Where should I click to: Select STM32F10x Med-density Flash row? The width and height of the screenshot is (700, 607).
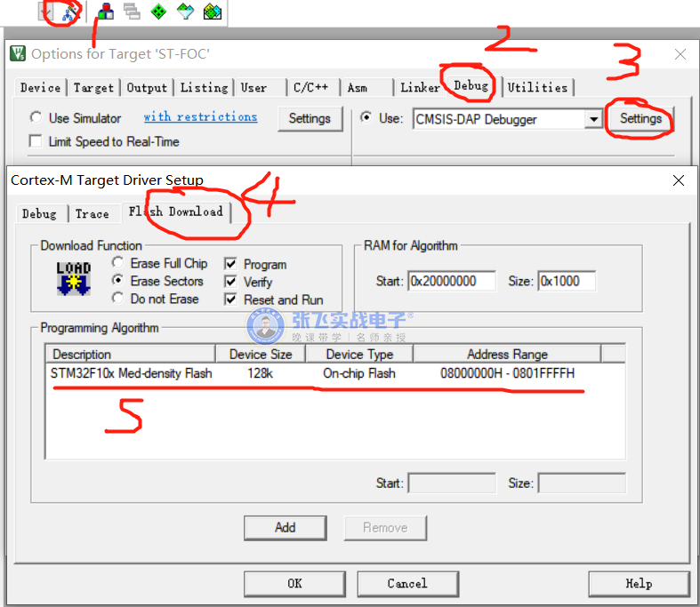(334, 373)
